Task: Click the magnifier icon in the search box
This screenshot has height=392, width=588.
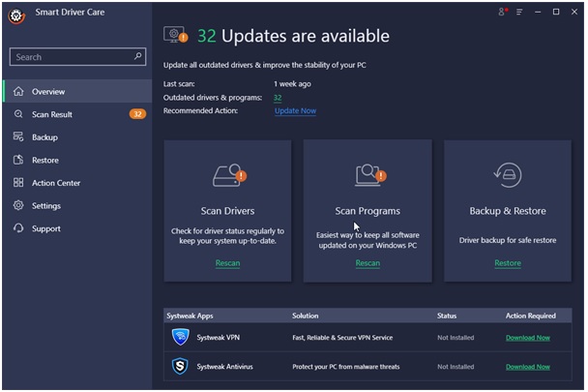Action: point(138,57)
